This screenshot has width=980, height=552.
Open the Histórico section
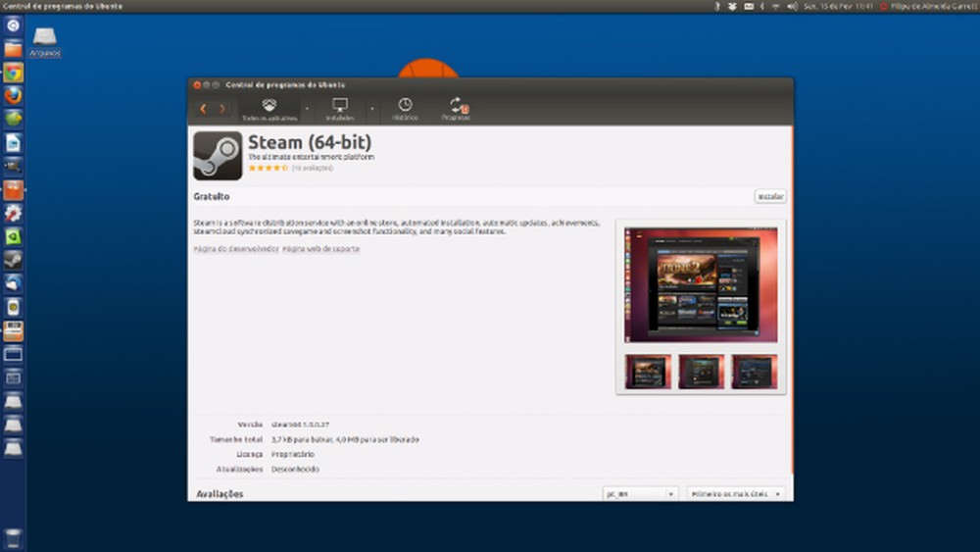point(405,109)
